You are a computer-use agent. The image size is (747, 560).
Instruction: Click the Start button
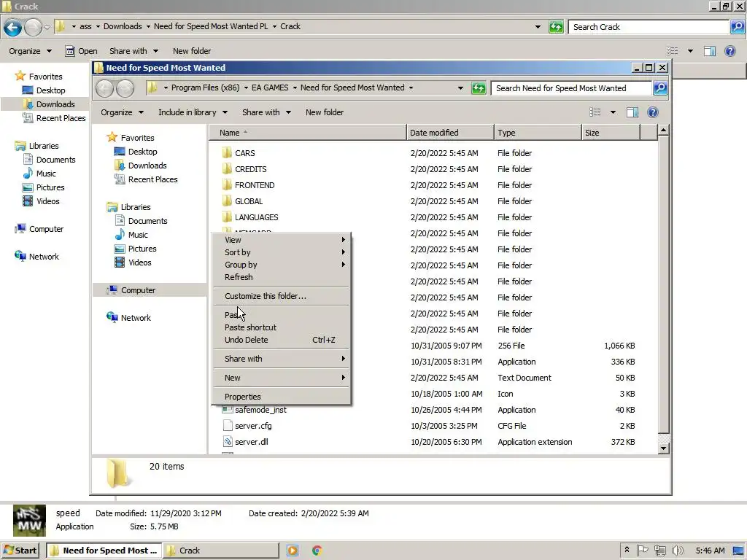(x=20, y=551)
